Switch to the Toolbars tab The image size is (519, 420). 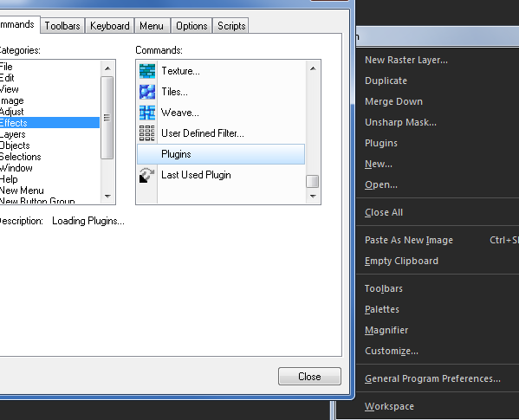tap(62, 25)
